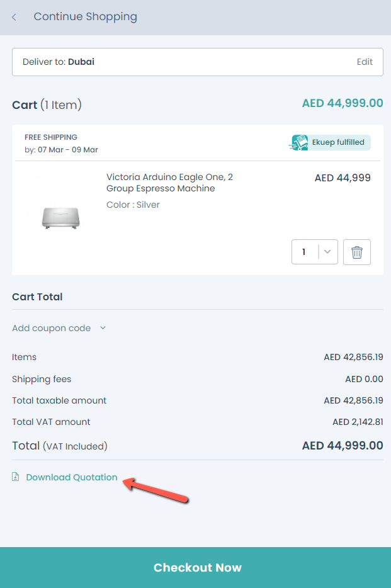
Task: Click the 07 Mar - 09 Mar date
Action: (68, 150)
